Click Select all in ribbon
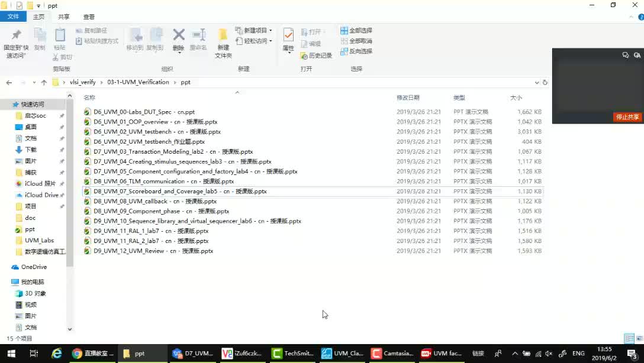 pyautogui.click(x=356, y=30)
